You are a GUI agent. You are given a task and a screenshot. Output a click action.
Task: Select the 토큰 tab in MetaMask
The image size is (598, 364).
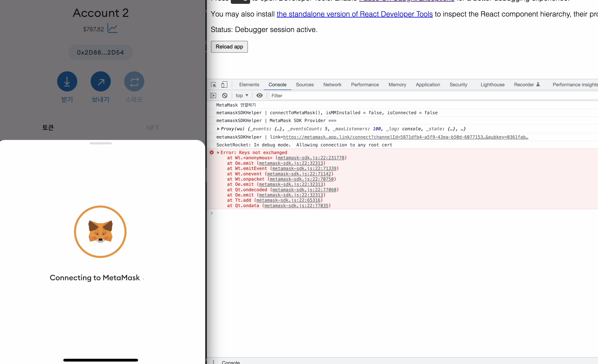[x=48, y=128]
